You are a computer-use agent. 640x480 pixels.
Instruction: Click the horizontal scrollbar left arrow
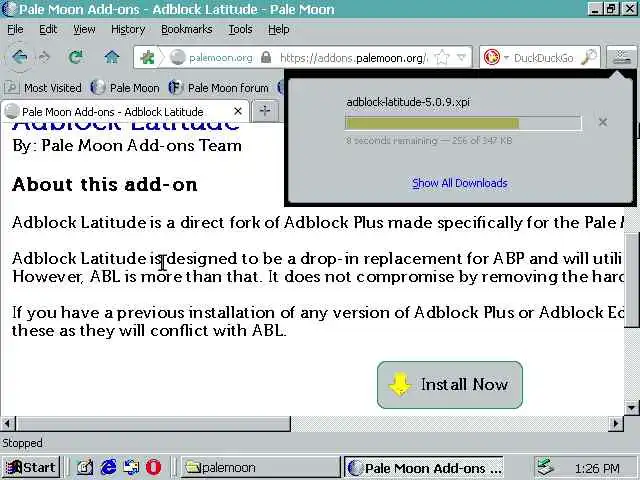point(7,424)
